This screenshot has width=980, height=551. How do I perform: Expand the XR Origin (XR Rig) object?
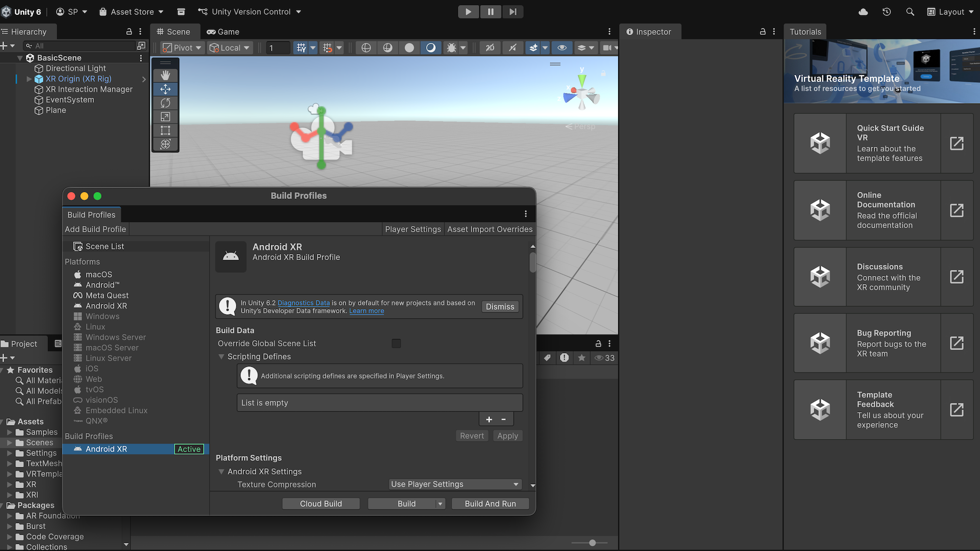coord(29,79)
